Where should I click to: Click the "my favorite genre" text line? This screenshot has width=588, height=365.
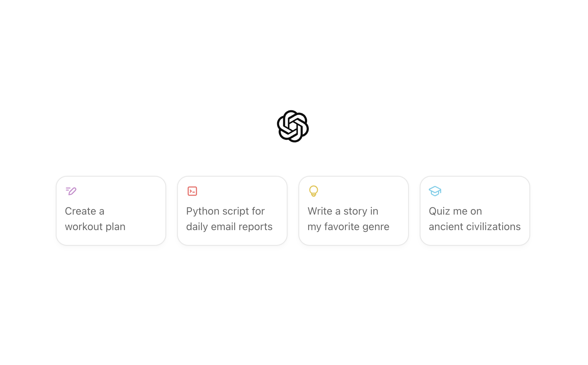point(348,227)
